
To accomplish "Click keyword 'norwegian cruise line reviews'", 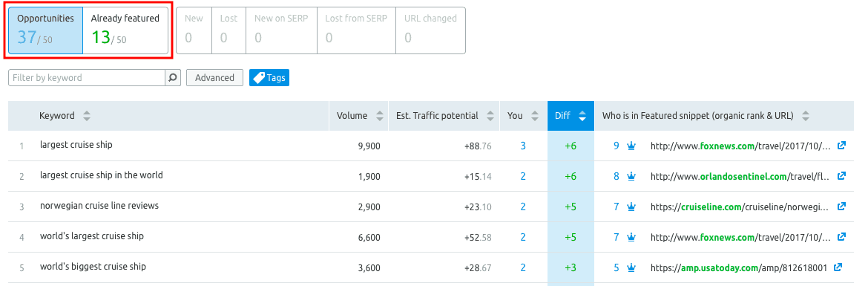I will (99, 206).
